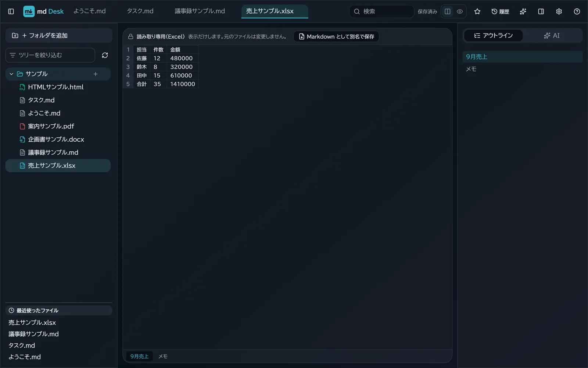The image size is (588, 368).
Task: Open the help question mark icon
Action: [x=577, y=11]
